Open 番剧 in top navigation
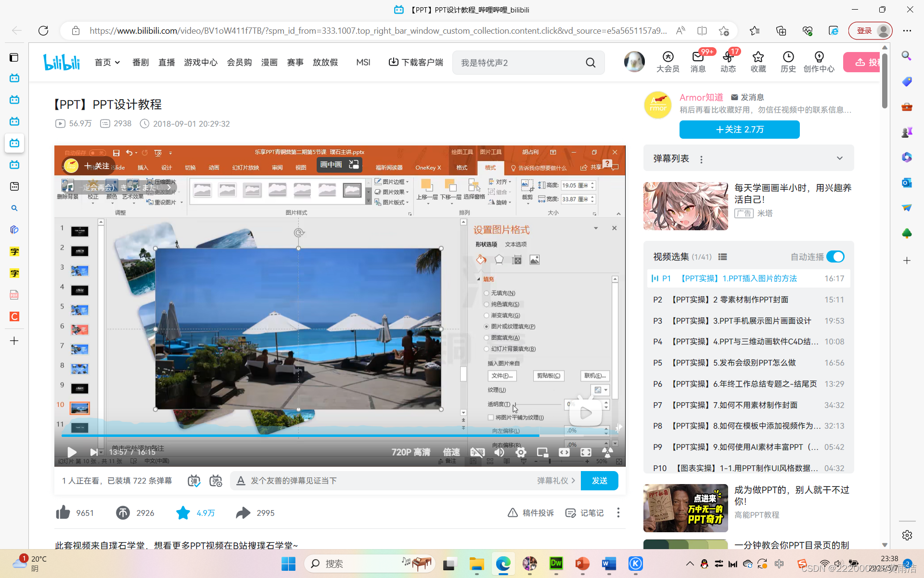The image size is (924, 578). tap(141, 62)
